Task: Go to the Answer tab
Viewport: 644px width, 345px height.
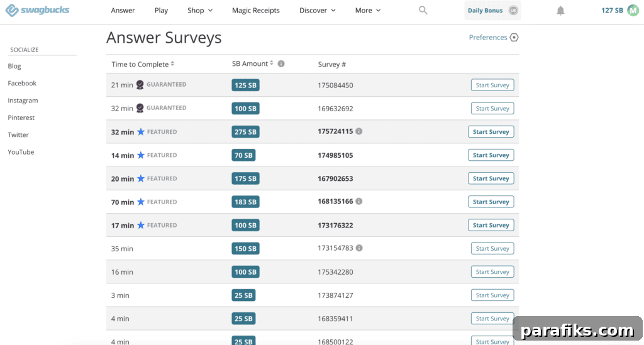Action: coord(123,10)
